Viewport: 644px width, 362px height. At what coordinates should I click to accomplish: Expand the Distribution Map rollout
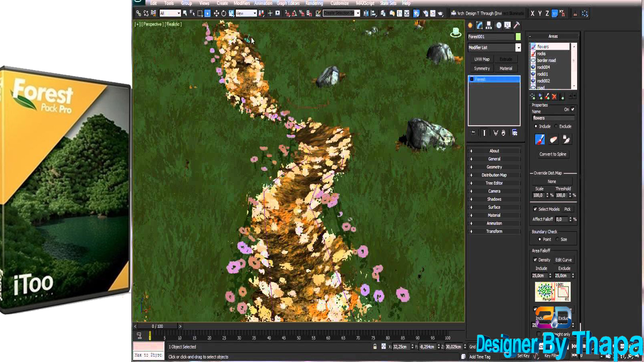pos(494,175)
